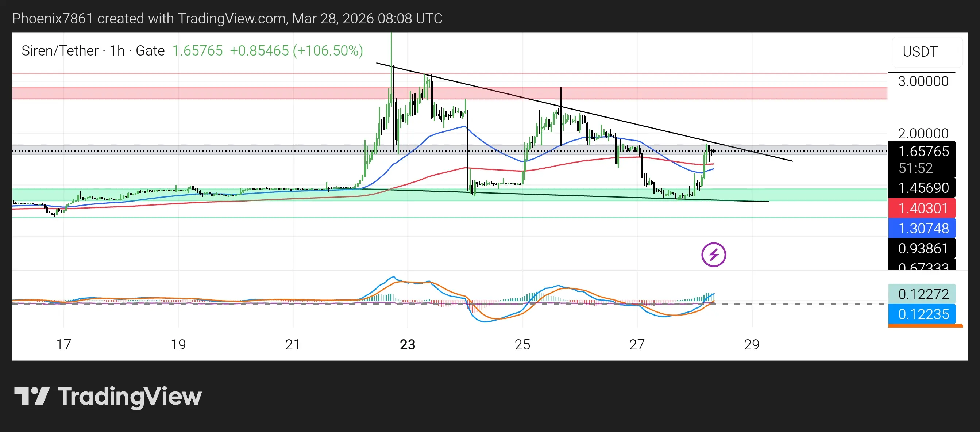Click the current price label 1.65765
The height and width of the screenshot is (432, 980).
(x=923, y=152)
